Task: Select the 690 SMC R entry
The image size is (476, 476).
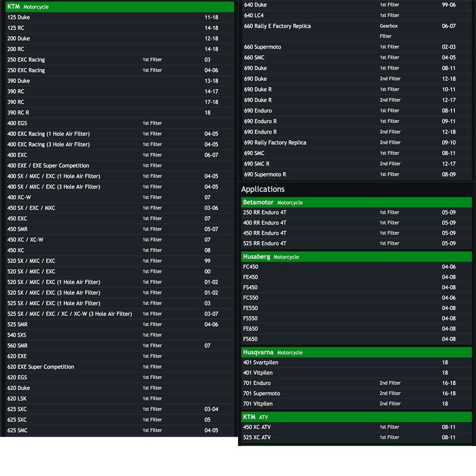Action: point(357,164)
